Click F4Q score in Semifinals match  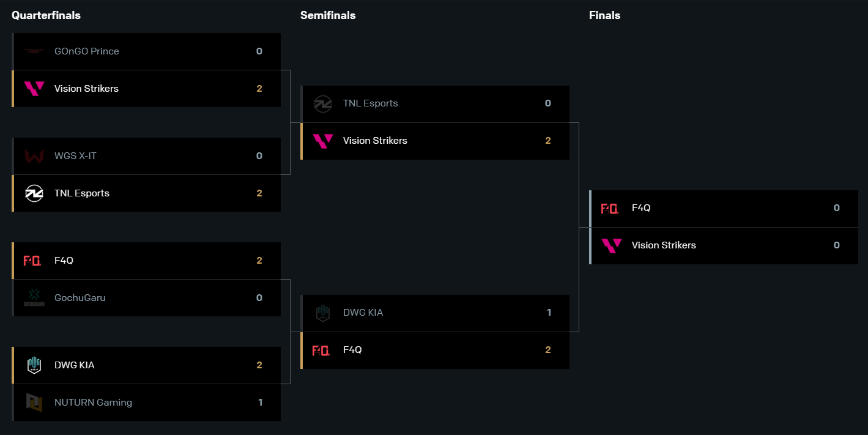point(548,350)
